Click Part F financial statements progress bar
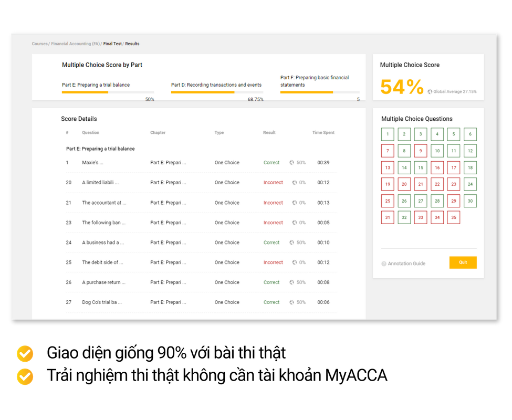Image resolution: width=512 pixels, height=420 pixels. click(x=320, y=92)
